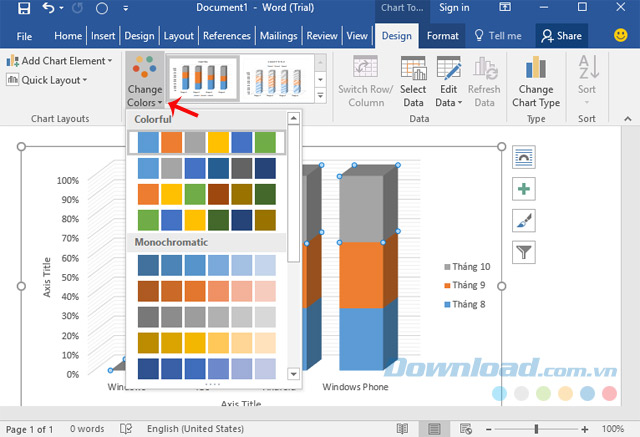Select the gold Monochromatic palette row
Viewport: 640px width, 437px height.
(207, 343)
